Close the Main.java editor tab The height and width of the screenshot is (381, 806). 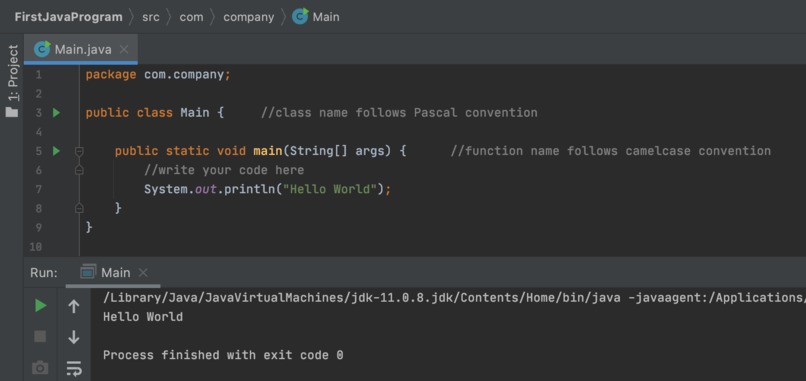[x=124, y=49]
